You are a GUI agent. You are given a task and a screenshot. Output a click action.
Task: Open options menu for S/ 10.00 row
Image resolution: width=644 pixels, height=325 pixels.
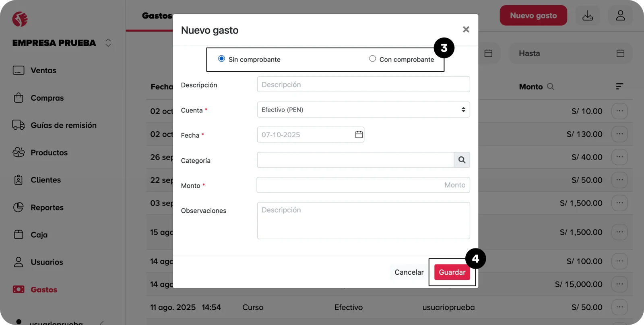pyautogui.click(x=619, y=111)
